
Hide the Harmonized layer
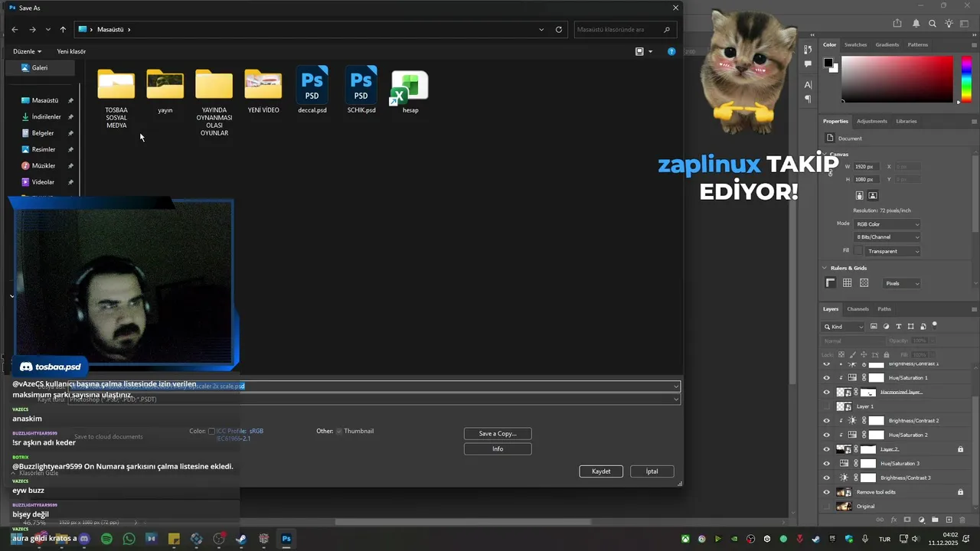tap(826, 392)
